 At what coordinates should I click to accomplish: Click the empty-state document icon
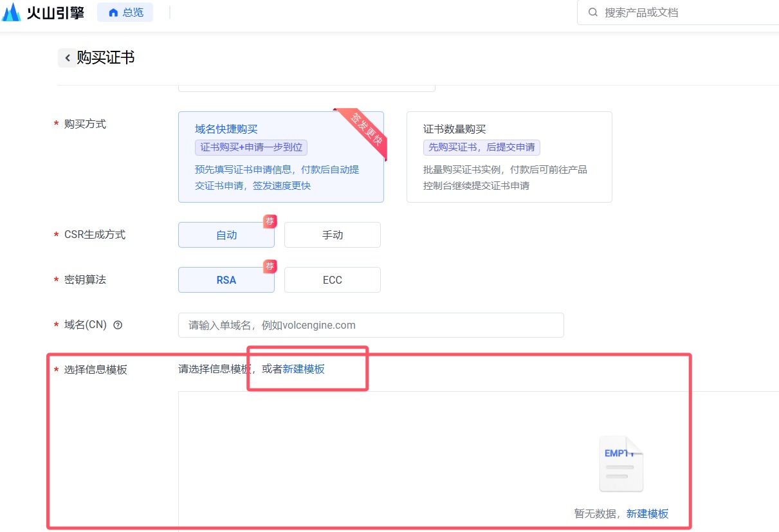621,464
